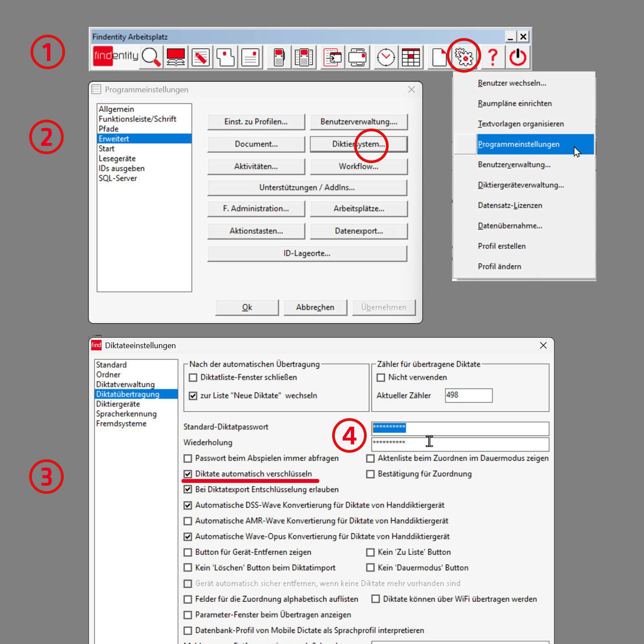Screen dimensions: 644x644
Task: Uncheck 'Diktate automatisch verschlüsseln'
Action: click(188, 474)
